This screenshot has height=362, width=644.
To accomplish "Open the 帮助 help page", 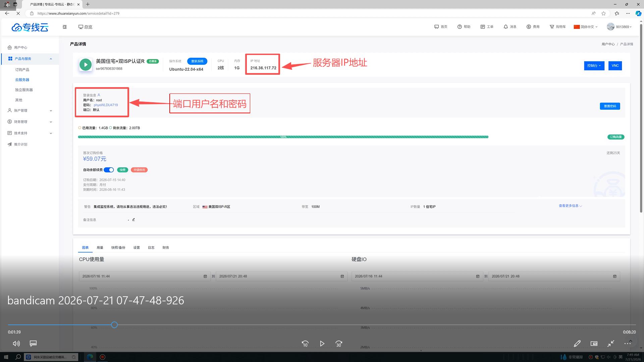I will (x=464, y=27).
